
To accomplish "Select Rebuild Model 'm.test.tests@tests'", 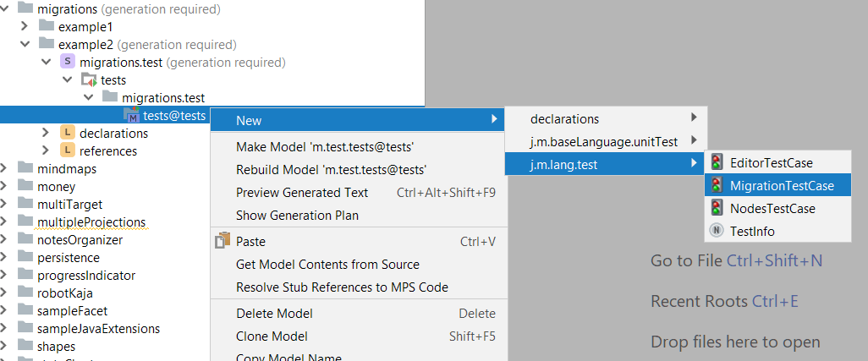I will [x=331, y=169].
